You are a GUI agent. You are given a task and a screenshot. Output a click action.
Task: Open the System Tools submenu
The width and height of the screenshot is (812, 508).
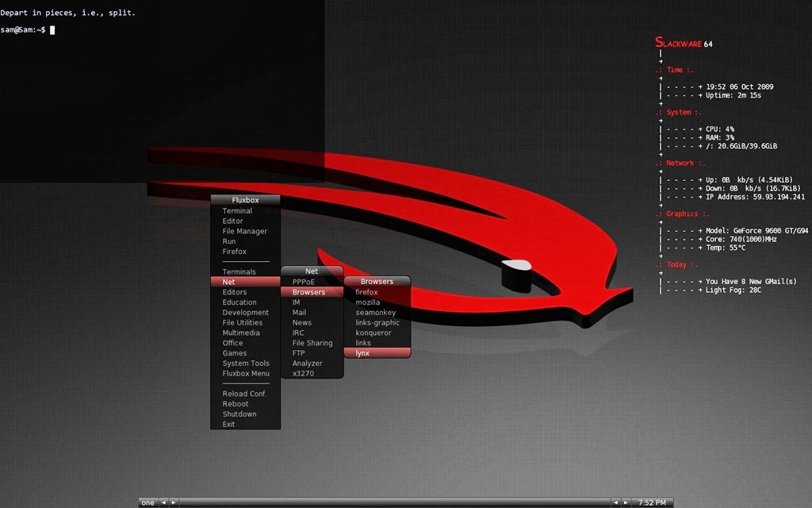(246, 364)
